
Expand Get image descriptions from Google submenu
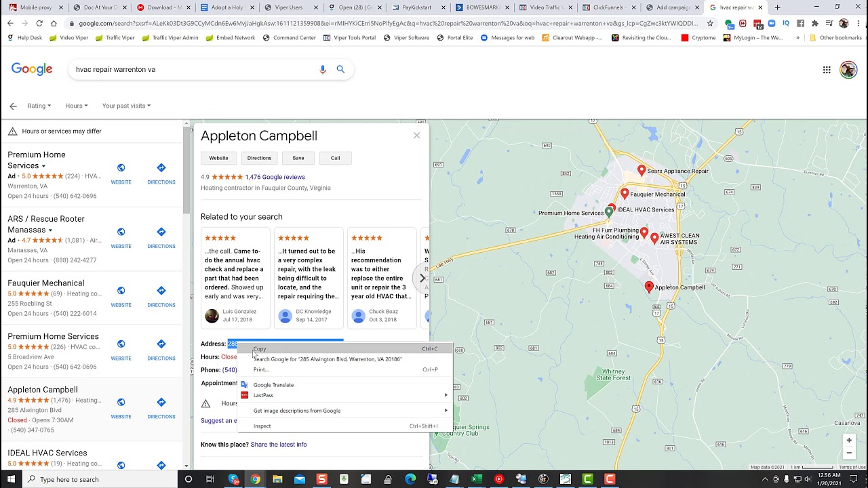pos(446,411)
